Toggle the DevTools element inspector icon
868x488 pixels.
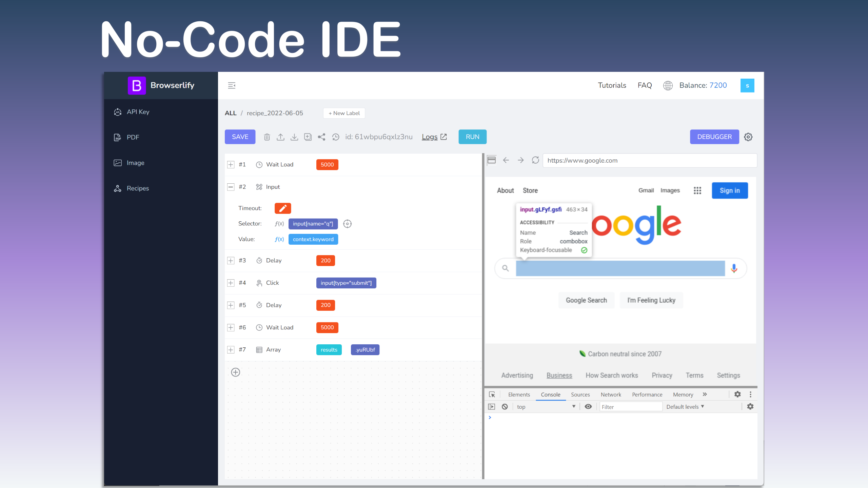click(x=492, y=394)
